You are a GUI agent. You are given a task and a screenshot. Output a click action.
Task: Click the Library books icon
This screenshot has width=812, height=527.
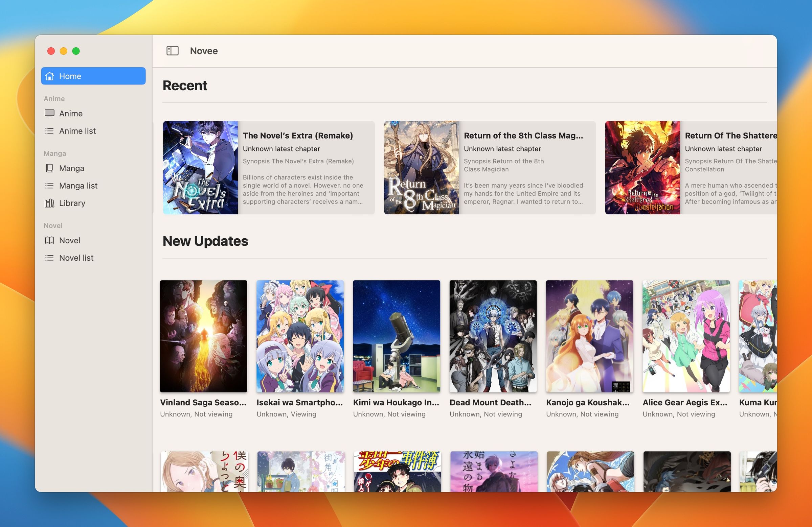click(49, 203)
